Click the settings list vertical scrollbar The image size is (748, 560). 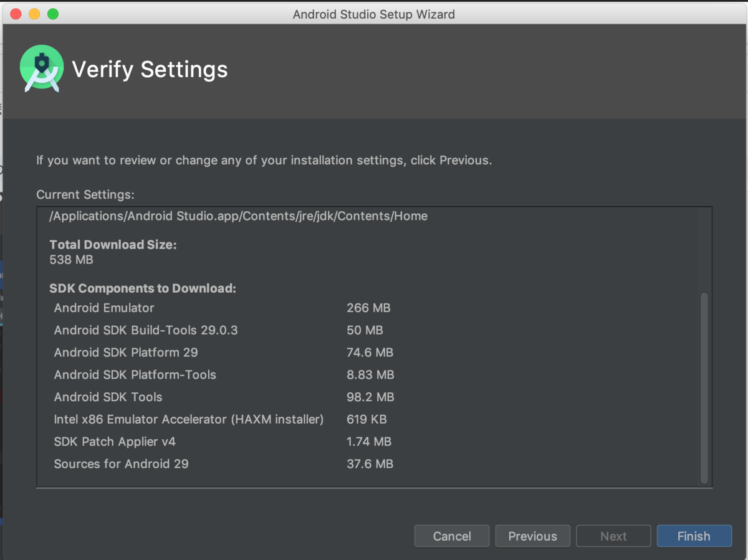click(x=704, y=387)
